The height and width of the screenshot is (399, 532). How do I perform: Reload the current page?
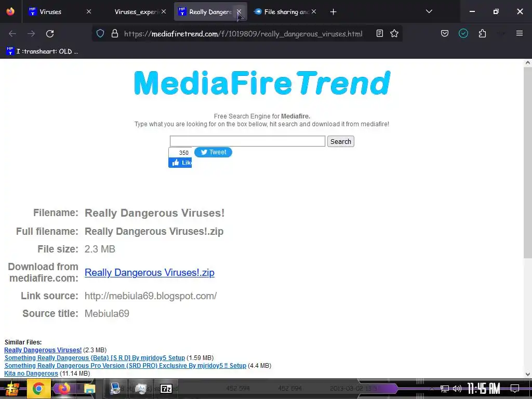(x=50, y=34)
